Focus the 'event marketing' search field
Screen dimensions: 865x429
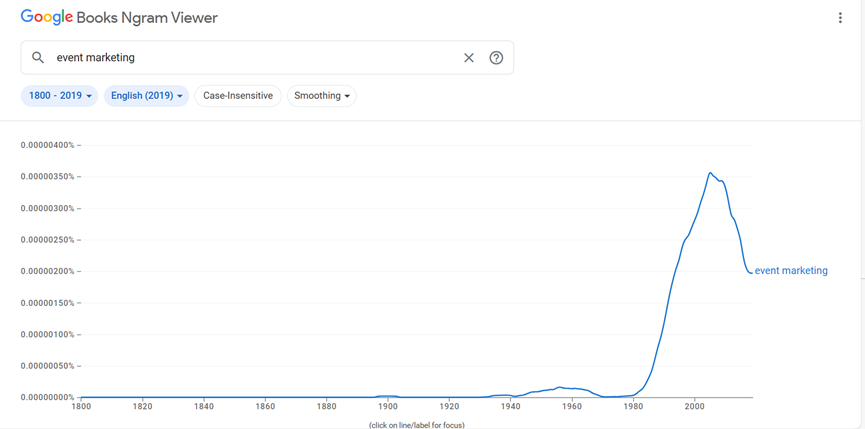tap(250, 58)
